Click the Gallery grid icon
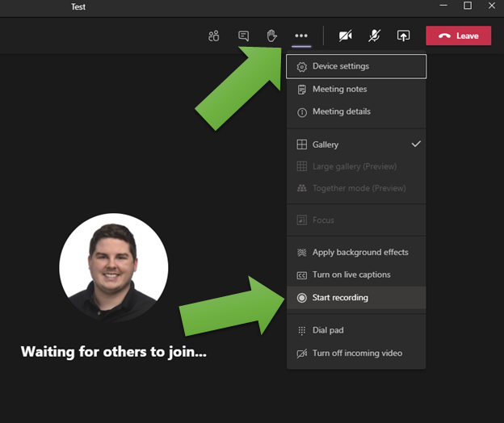The width and height of the screenshot is (504, 423). [x=302, y=144]
